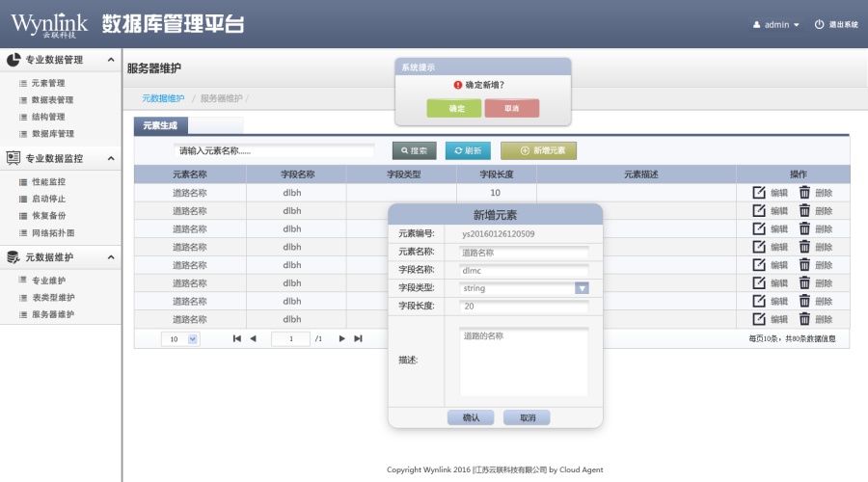Open 数据表管理 in the sidebar
Screen dimensions: 868x482
point(53,100)
